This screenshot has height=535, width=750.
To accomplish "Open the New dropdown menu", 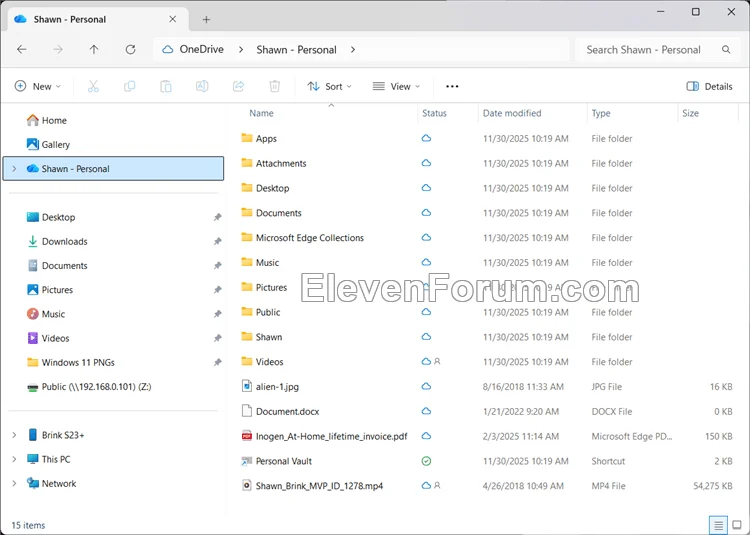I will pyautogui.click(x=38, y=87).
